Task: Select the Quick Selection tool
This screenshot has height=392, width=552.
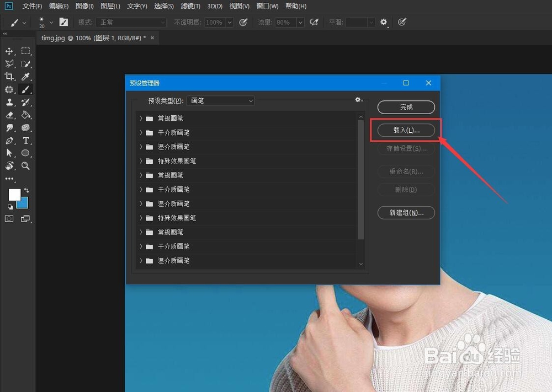Action: 25,64
